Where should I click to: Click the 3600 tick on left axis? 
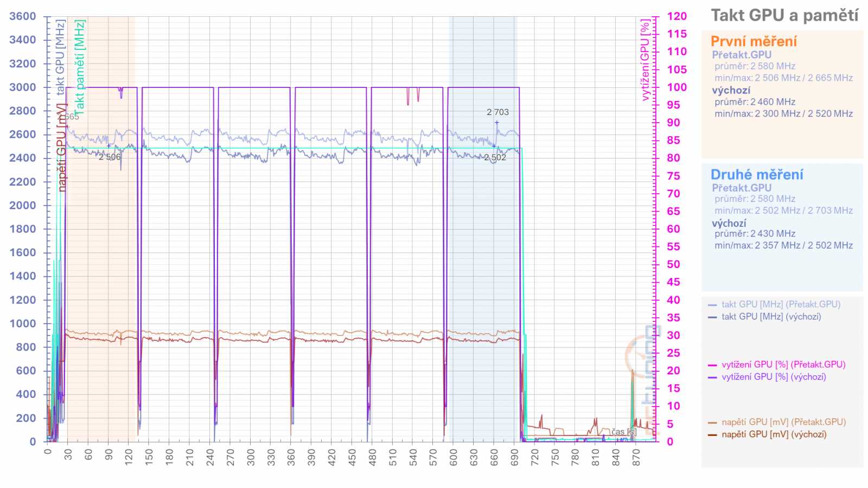pos(23,16)
